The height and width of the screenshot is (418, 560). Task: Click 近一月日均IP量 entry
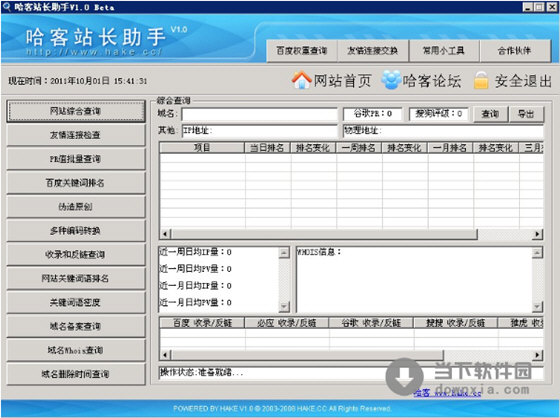[x=195, y=285]
